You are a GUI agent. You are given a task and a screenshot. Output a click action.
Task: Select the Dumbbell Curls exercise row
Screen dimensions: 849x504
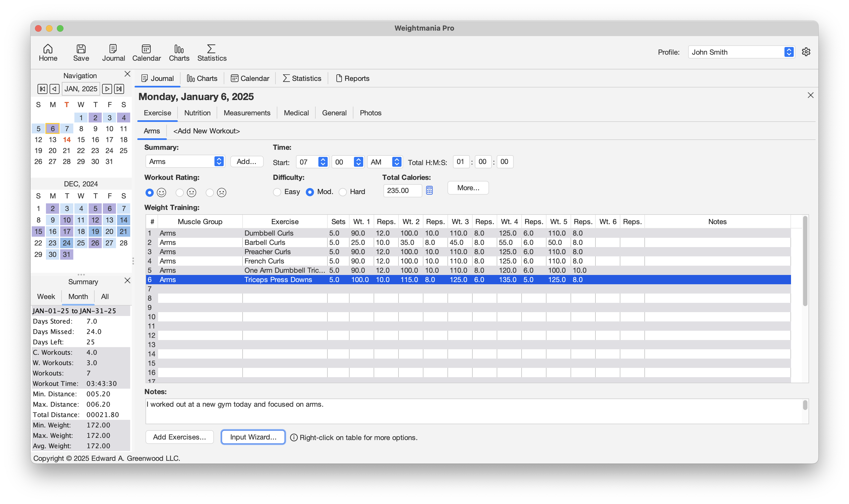pos(468,233)
